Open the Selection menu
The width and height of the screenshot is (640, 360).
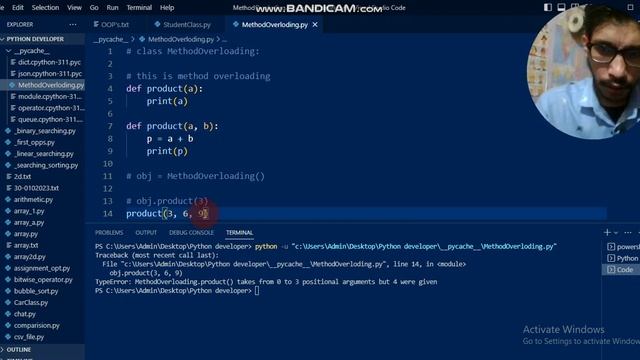(x=45, y=7)
